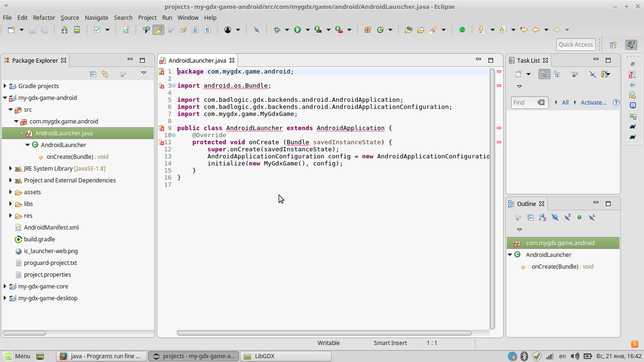The height and width of the screenshot is (362, 644).
Task: Toggle Mark Occurrences highlighter button
Action: tap(158, 30)
